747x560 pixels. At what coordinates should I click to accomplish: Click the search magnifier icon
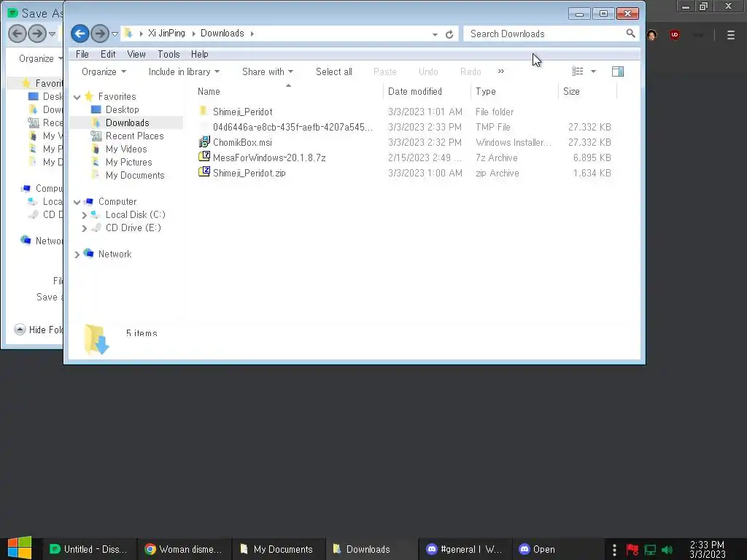pyautogui.click(x=630, y=34)
